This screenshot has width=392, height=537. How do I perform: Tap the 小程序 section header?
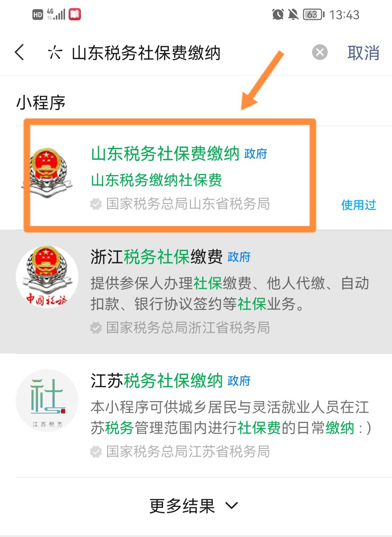point(41,102)
